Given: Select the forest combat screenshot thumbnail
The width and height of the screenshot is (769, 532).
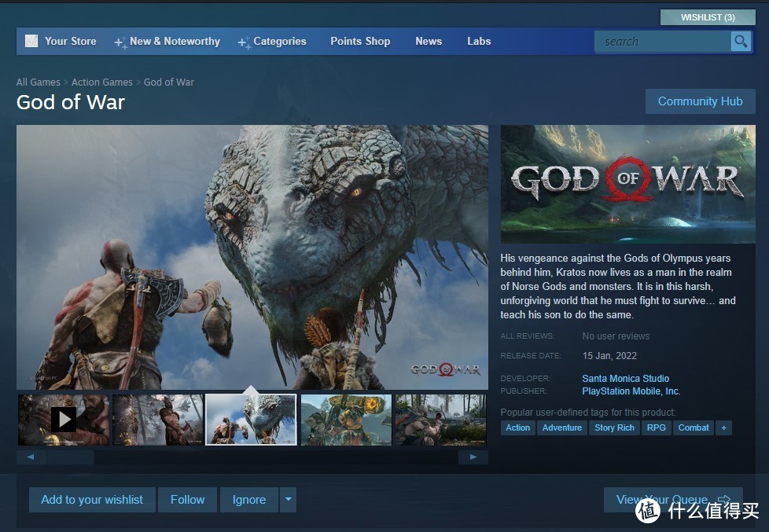Looking at the screenshot, I should click(x=441, y=420).
